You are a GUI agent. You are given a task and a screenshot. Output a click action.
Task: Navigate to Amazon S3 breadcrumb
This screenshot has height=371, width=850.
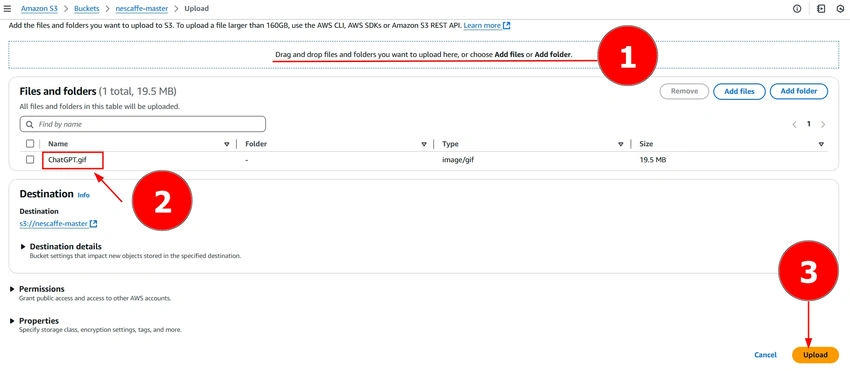point(40,9)
